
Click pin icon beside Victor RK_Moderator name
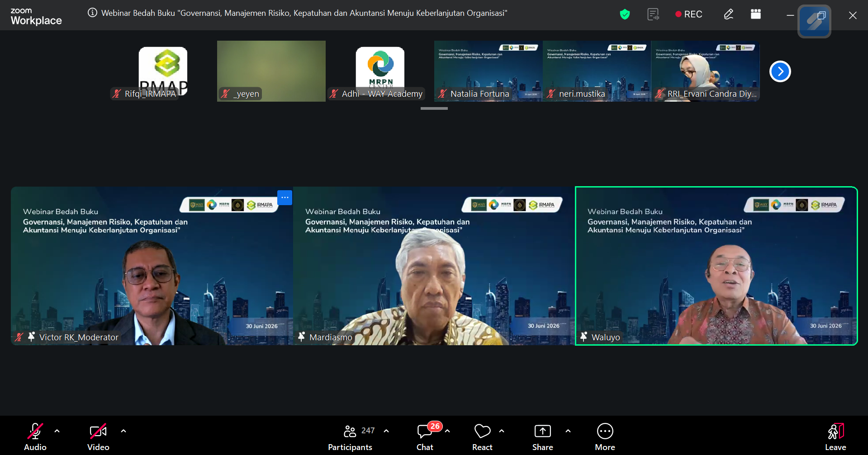pos(31,337)
